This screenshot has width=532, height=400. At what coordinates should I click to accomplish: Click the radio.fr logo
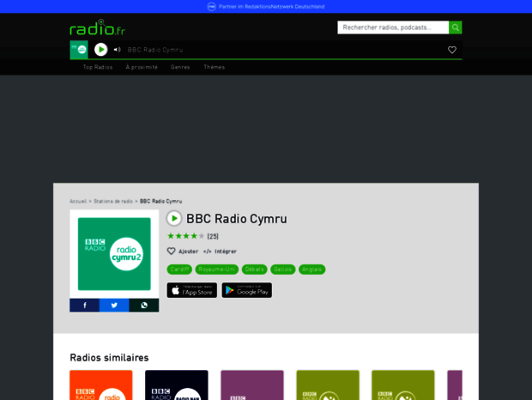(97, 27)
